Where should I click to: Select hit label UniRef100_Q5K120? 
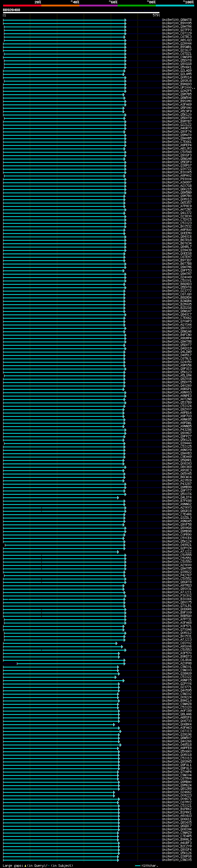coord(177,115)
